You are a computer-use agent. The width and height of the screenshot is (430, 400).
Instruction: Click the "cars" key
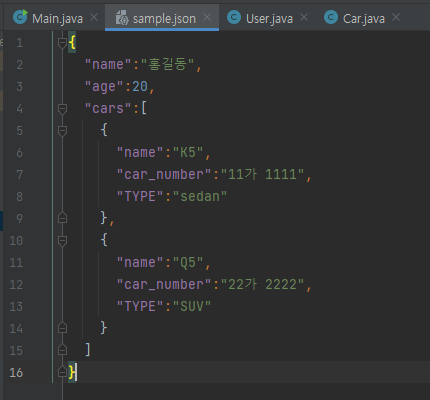[x=108, y=108]
